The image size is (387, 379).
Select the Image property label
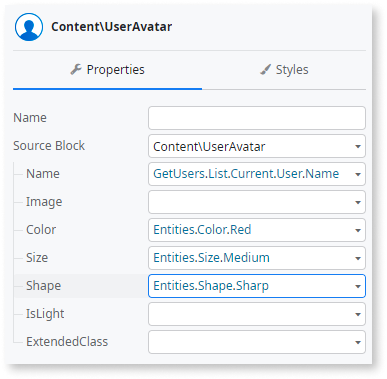[44, 202]
